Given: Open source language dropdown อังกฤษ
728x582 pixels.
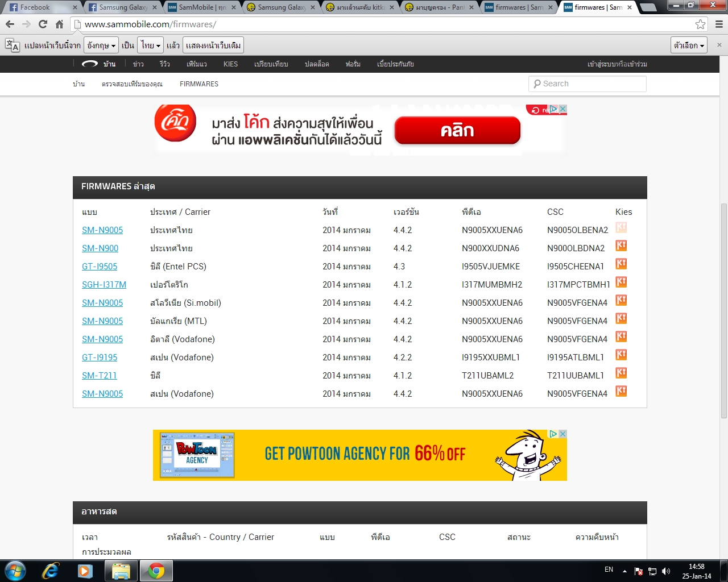Looking at the screenshot, I should coord(101,45).
